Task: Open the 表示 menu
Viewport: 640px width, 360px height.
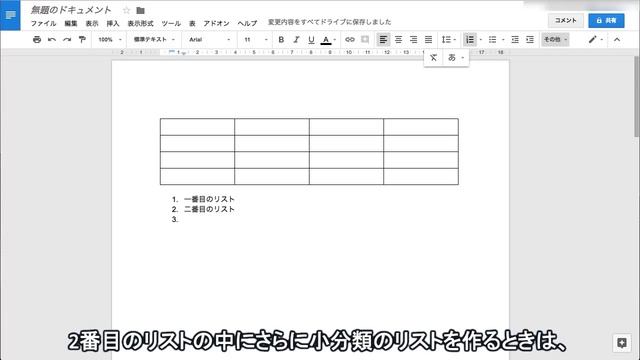Action: (92, 23)
